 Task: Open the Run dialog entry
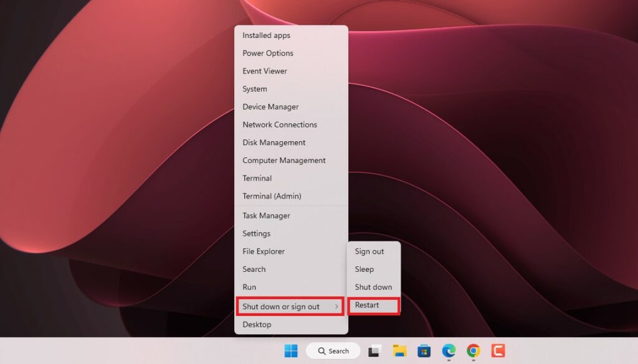pos(292,287)
